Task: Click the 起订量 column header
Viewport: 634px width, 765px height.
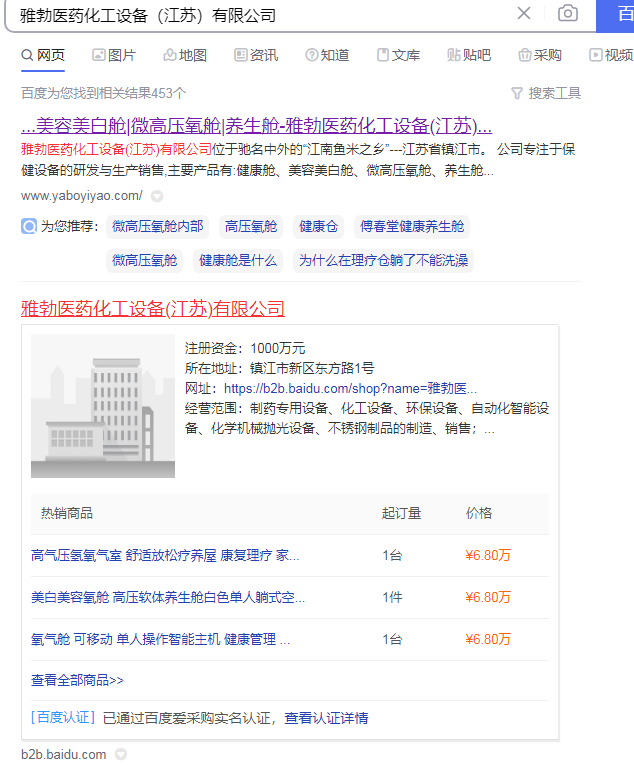Action: [x=401, y=513]
